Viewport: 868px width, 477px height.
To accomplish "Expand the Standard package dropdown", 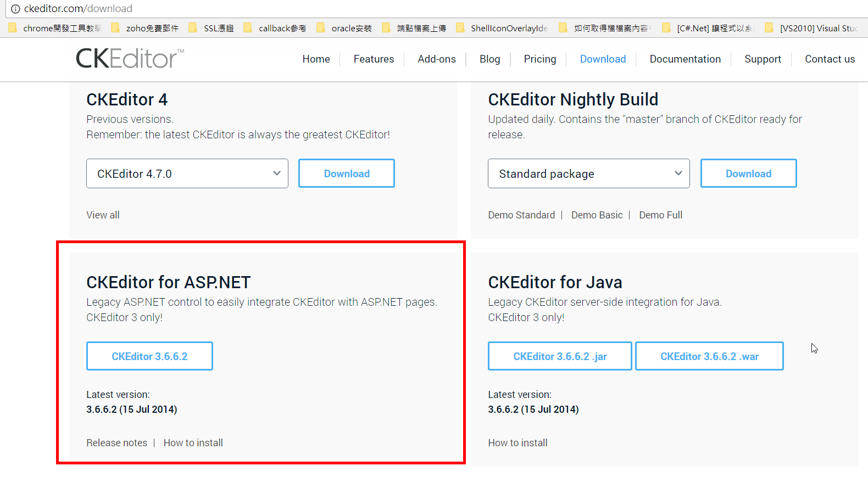I will 589,173.
